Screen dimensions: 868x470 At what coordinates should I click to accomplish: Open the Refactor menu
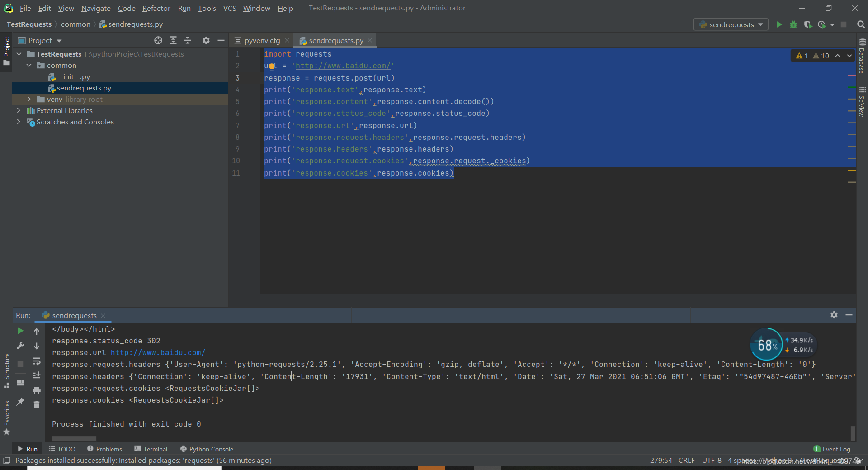coord(156,8)
